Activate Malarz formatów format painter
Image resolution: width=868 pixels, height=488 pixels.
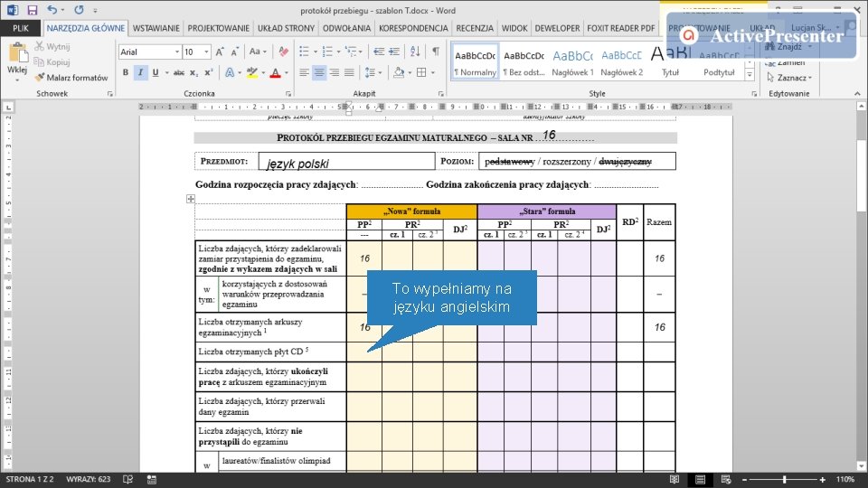pyautogui.click(x=71, y=78)
